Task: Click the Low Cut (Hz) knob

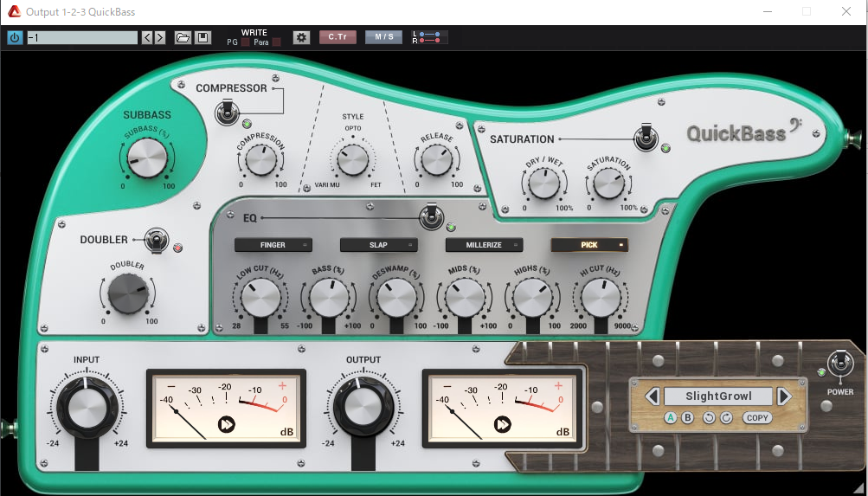Action: coord(260,299)
